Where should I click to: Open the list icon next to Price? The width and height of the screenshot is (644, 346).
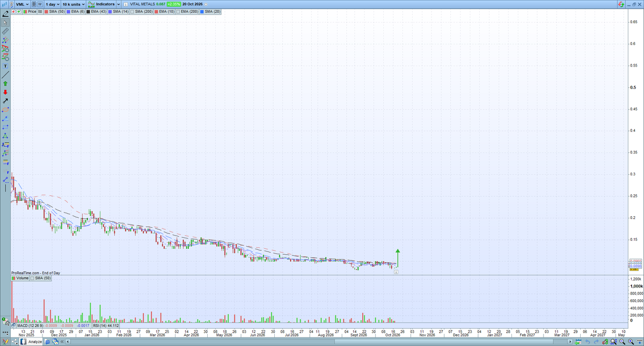coord(40,12)
